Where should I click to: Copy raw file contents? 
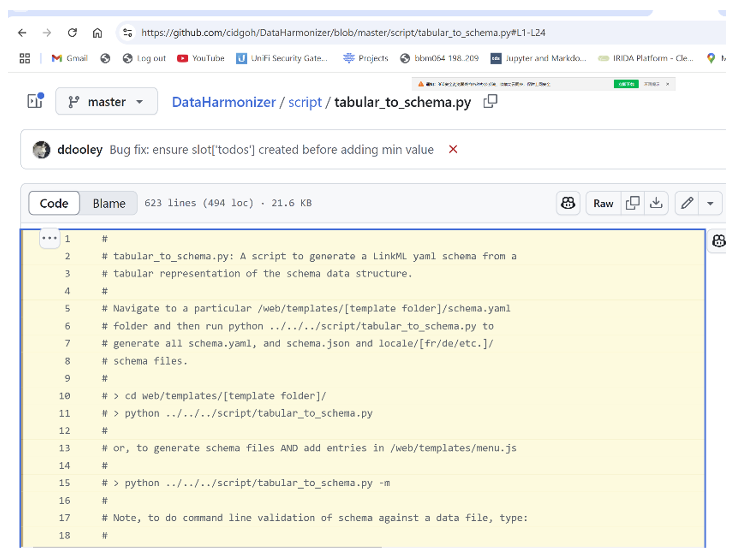click(x=632, y=203)
